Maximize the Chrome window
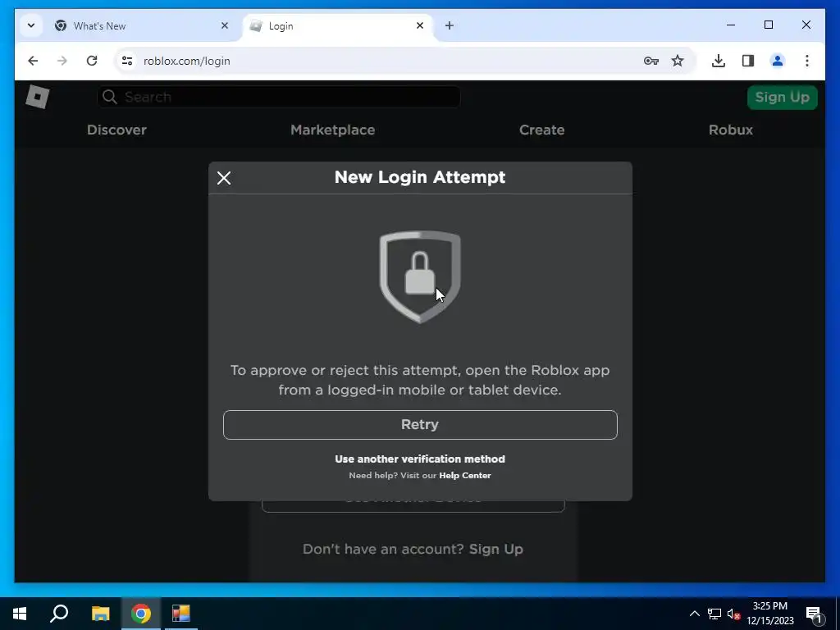Screen dimensions: 840x630 [x=768, y=25]
